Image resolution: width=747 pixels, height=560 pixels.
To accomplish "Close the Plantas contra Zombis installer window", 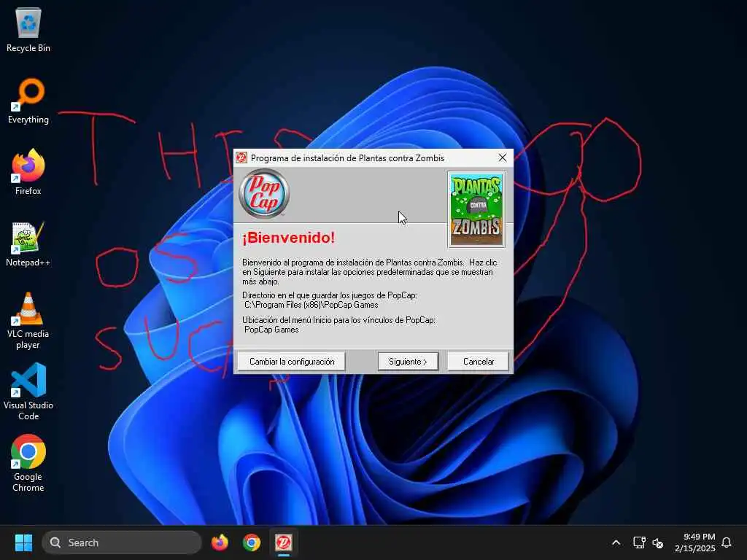I will coord(503,157).
